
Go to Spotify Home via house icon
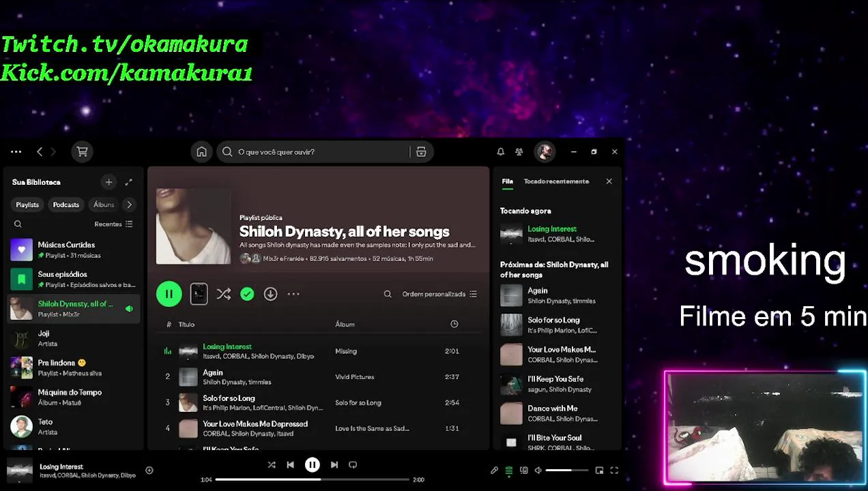201,152
